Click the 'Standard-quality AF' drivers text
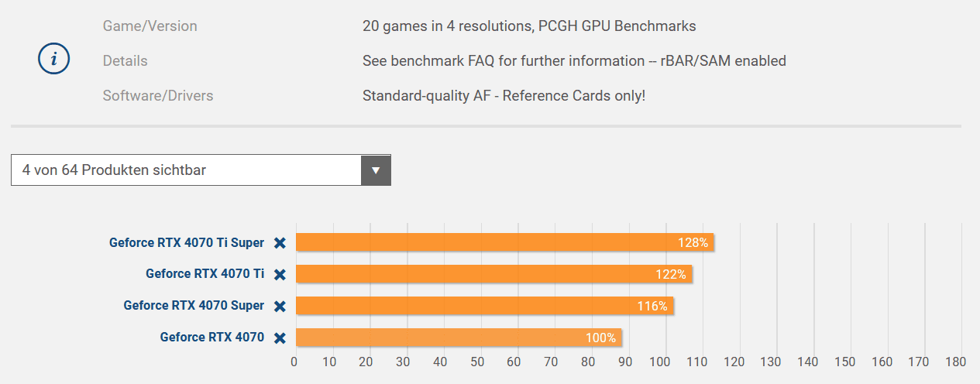This screenshot has width=980, height=384. pos(504,96)
